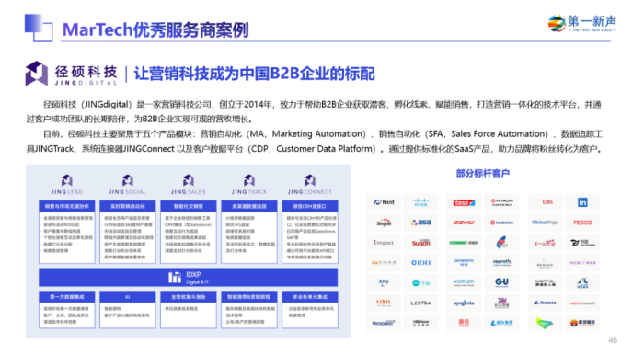
Task: Click the Lindström customer logo
Action: (x=502, y=223)
